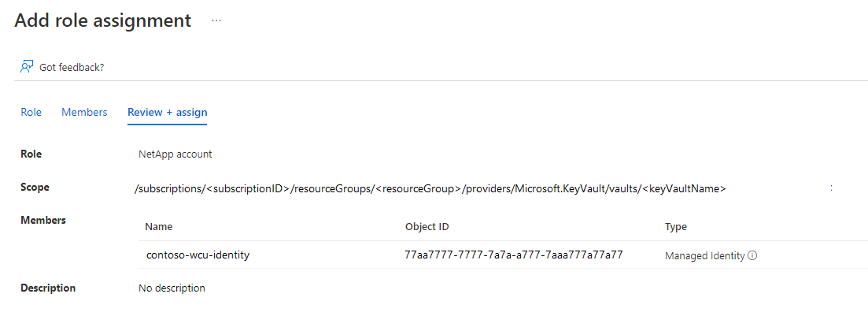
Task: Click the Add role assignment page title
Action: click(x=103, y=20)
